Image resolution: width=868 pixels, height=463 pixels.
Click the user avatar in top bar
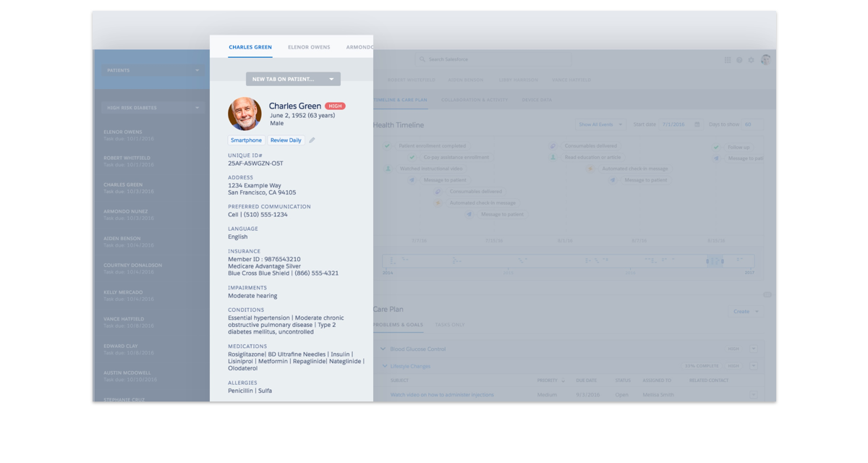click(x=765, y=60)
